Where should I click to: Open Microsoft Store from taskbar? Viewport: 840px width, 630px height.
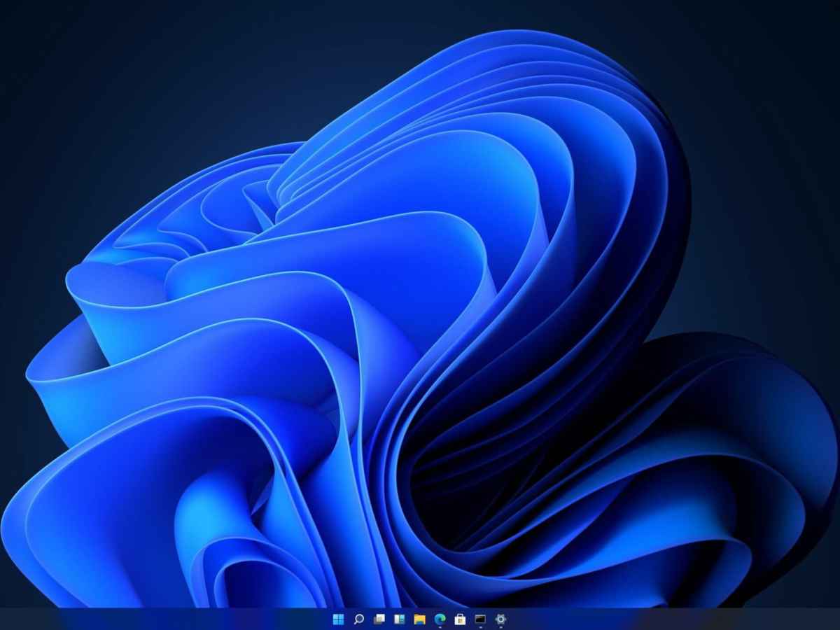pos(461,619)
